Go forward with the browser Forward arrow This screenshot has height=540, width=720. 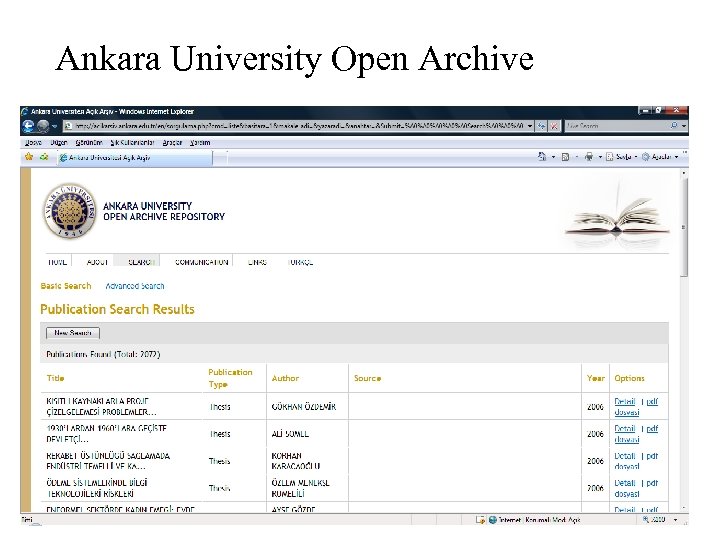pyautogui.click(x=43, y=125)
